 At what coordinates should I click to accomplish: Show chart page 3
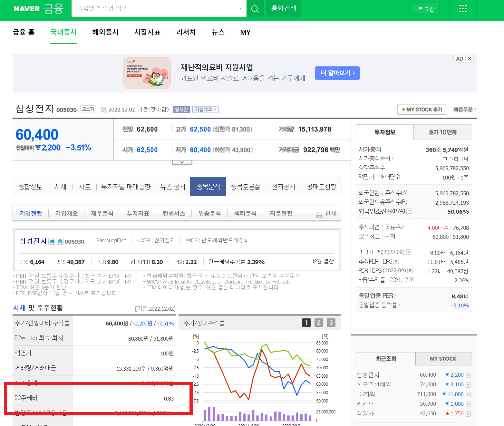pos(331,323)
